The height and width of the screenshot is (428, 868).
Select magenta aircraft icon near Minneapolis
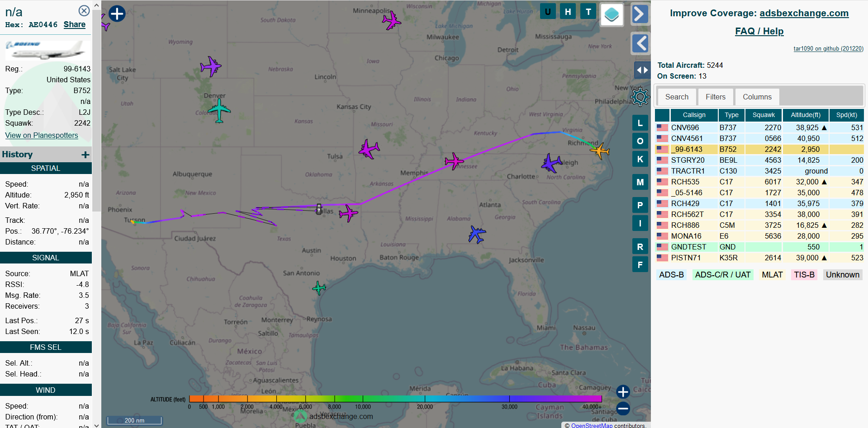pyautogui.click(x=391, y=20)
